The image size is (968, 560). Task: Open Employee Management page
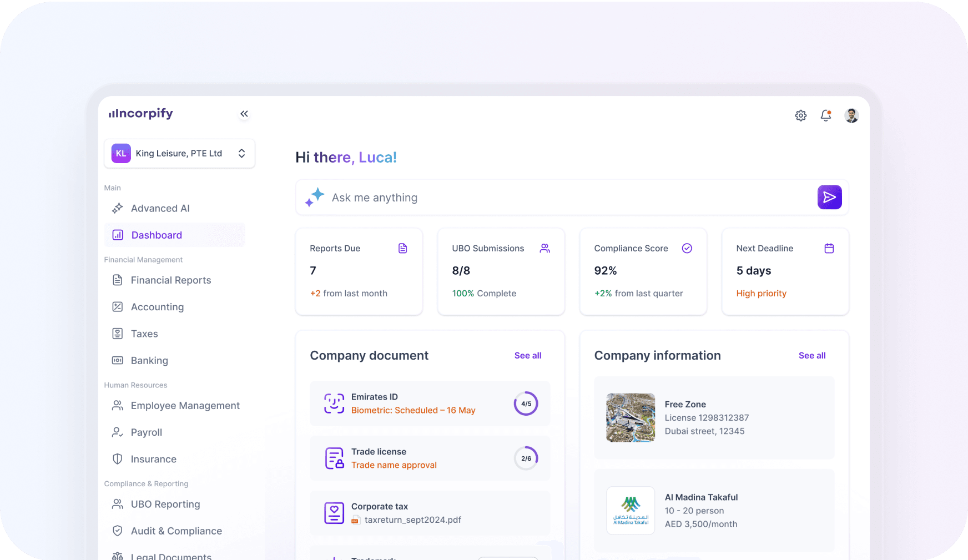(185, 406)
